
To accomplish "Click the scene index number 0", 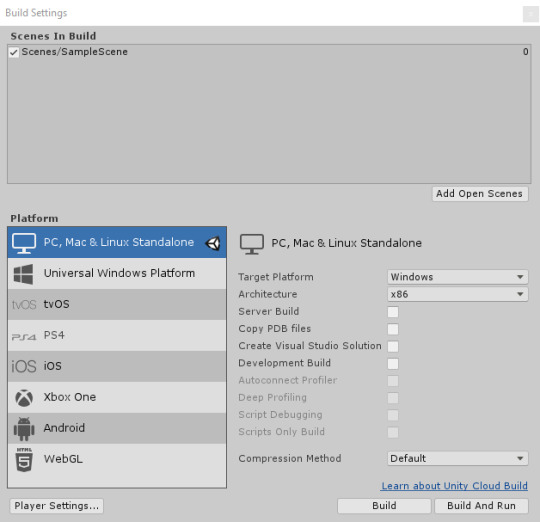I will (526, 52).
